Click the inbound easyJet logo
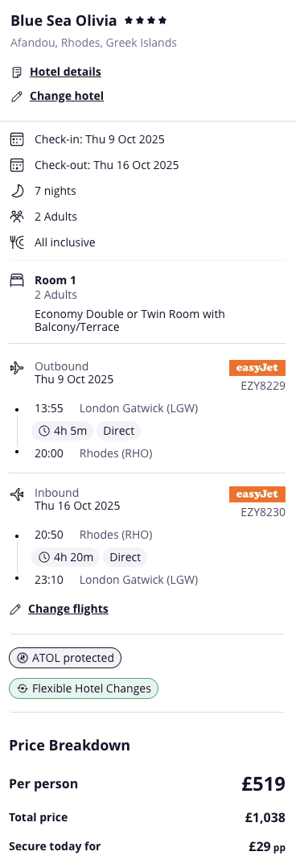Image resolution: width=296 pixels, height=868 pixels. [x=257, y=494]
